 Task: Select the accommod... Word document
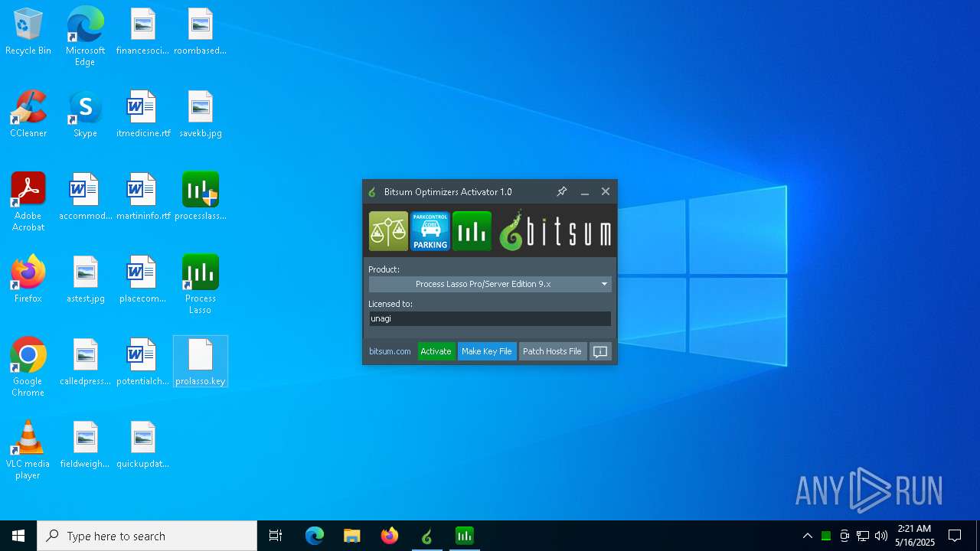pos(86,197)
